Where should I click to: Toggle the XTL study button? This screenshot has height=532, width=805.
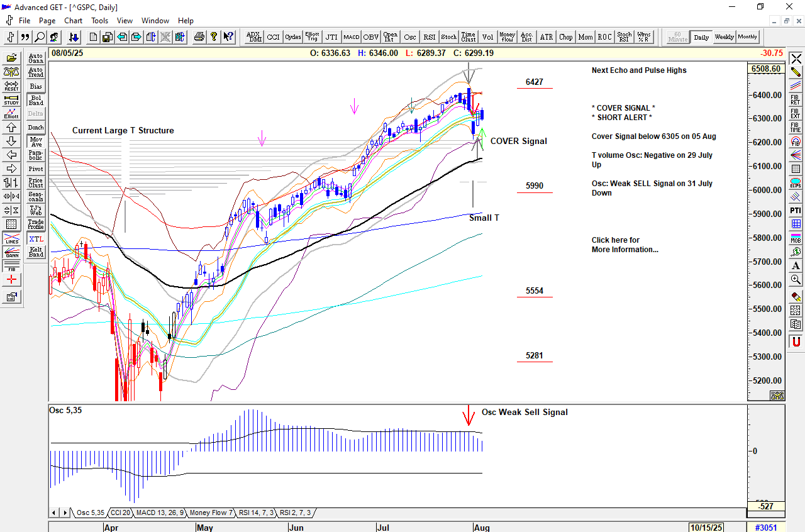[36, 239]
